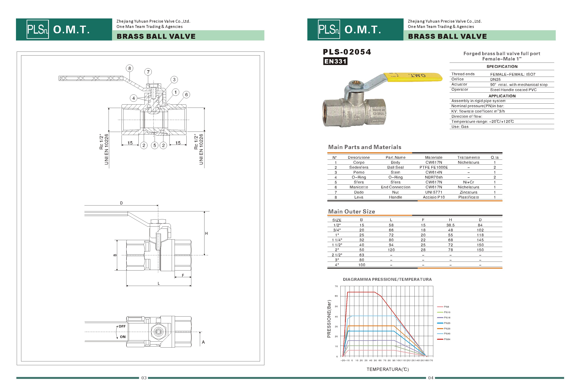Click the 'Manicotto' description cell
Viewport: 574px width, 392px height.
point(359,187)
